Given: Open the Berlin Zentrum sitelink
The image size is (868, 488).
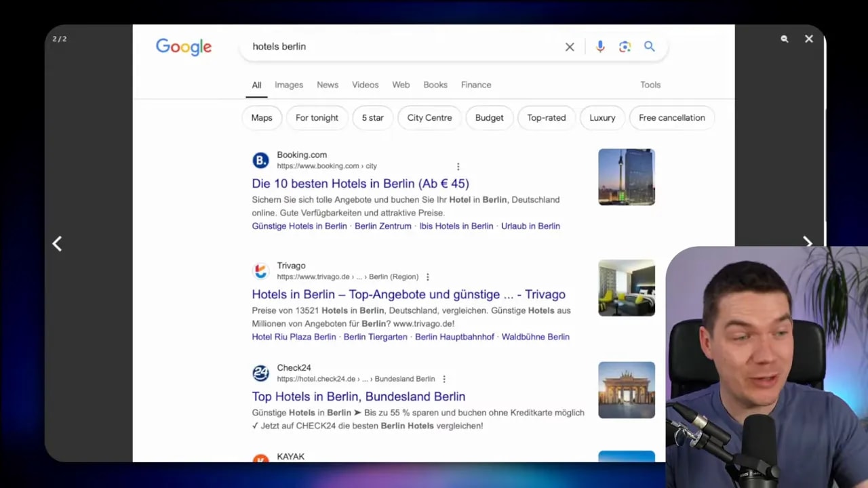Looking at the screenshot, I should click(x=383, y=226).
